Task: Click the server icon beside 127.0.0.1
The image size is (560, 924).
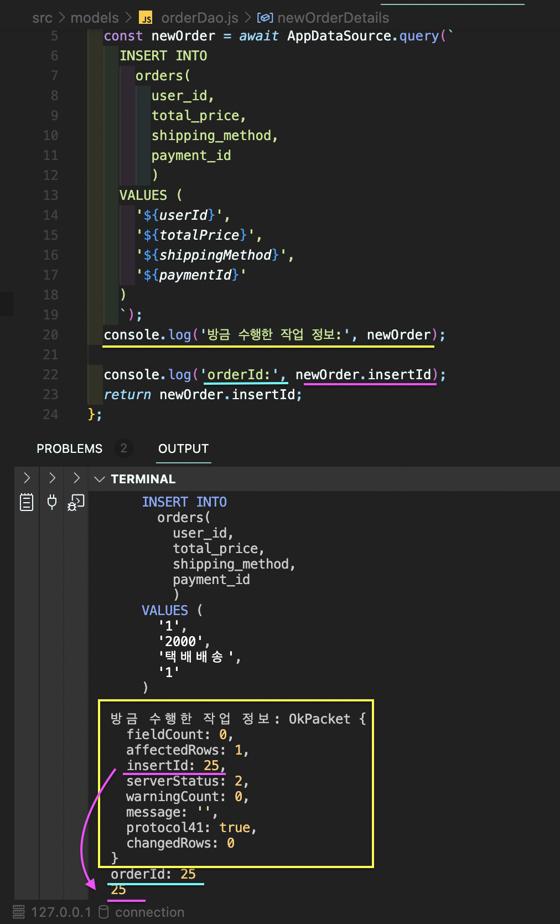Action: click(19, 911)
